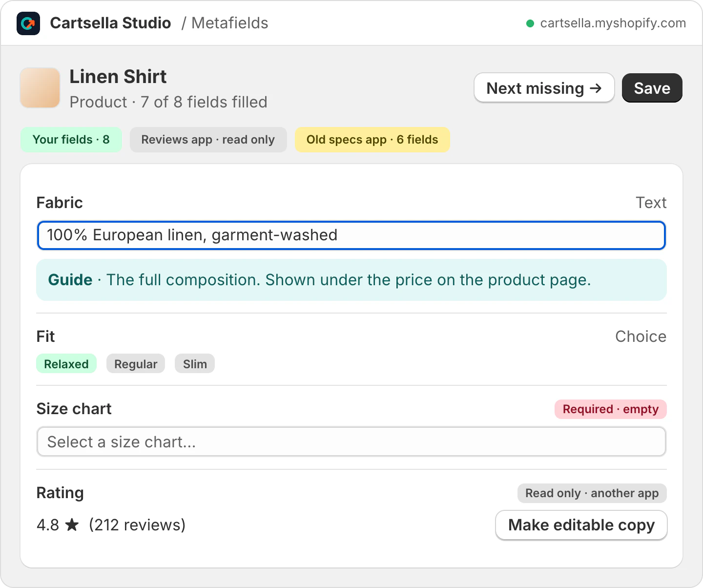Click the Guide hint under Fabric
703x588 pixels.
(351, 280)
